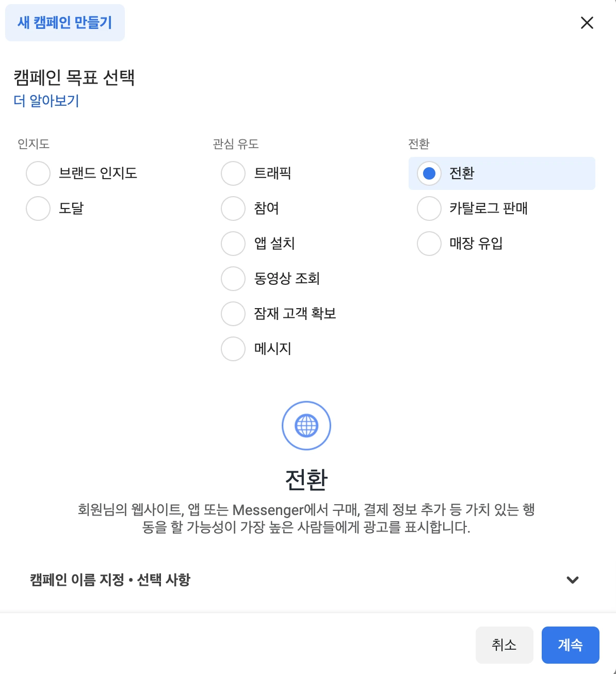Select the 메시지 objective

coord(233,349)
